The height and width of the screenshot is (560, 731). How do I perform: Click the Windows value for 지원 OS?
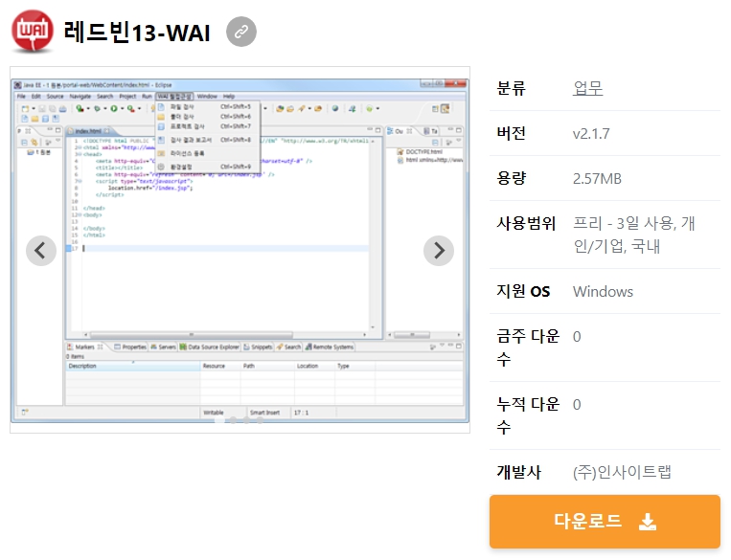point(603,292)
